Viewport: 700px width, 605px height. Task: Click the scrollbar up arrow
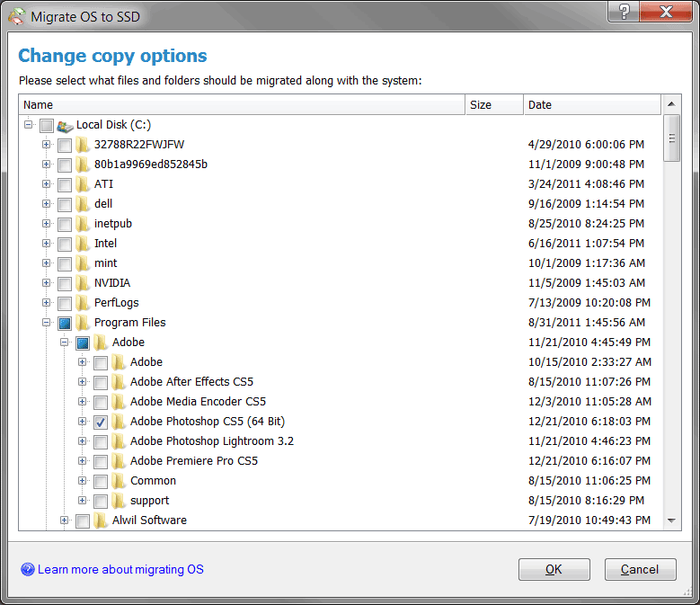point(671,104)
